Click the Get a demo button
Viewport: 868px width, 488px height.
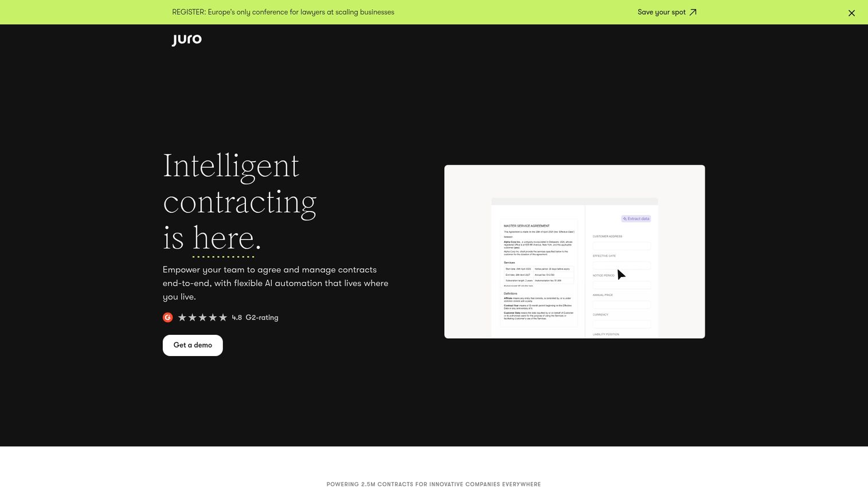pos(193,345)
